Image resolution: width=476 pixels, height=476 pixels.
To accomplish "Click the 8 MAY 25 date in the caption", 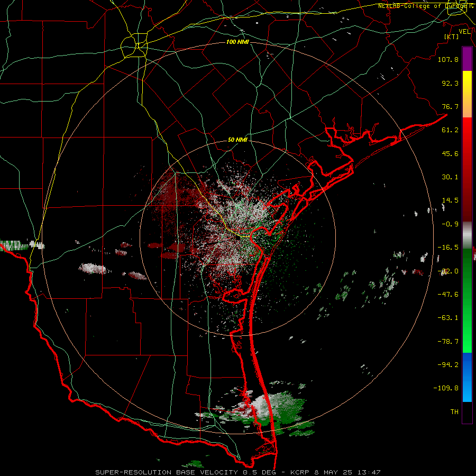I will pyautogui.click(x=334, y=472).
